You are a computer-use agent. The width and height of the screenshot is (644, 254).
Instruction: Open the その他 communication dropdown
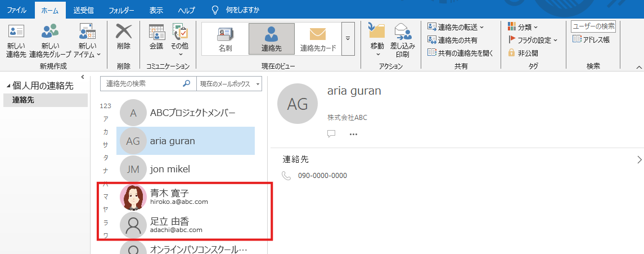click(x=179, y=41)
